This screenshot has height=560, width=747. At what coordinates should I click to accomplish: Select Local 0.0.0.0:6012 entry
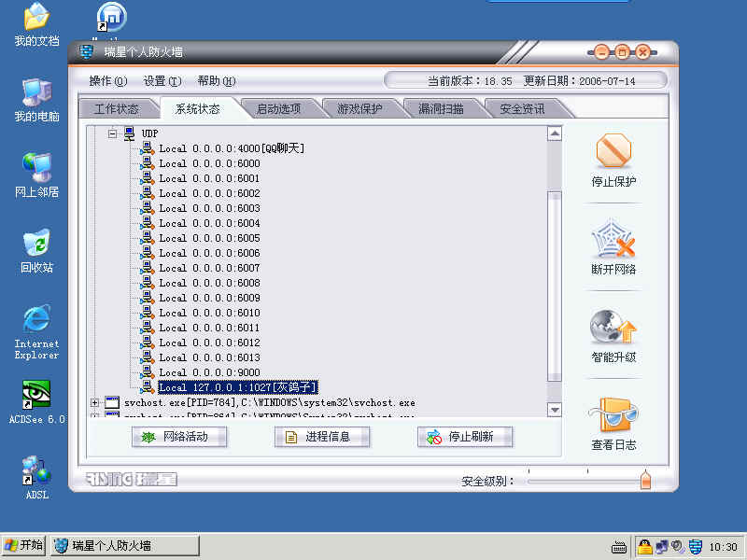(209, 343)
